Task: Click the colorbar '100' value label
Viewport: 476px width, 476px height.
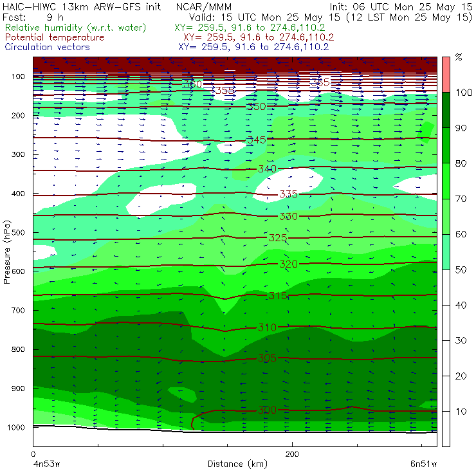Action: tap(464, 93)
